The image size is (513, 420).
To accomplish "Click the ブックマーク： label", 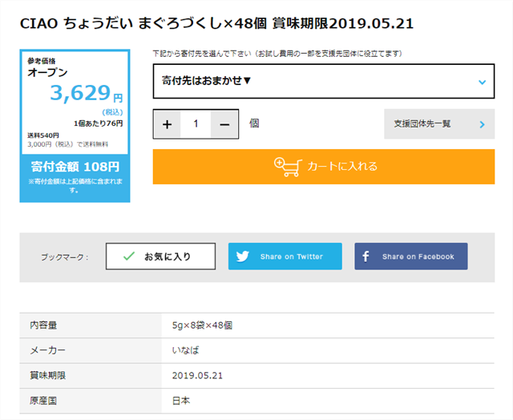I will click(x=65, y=257).
